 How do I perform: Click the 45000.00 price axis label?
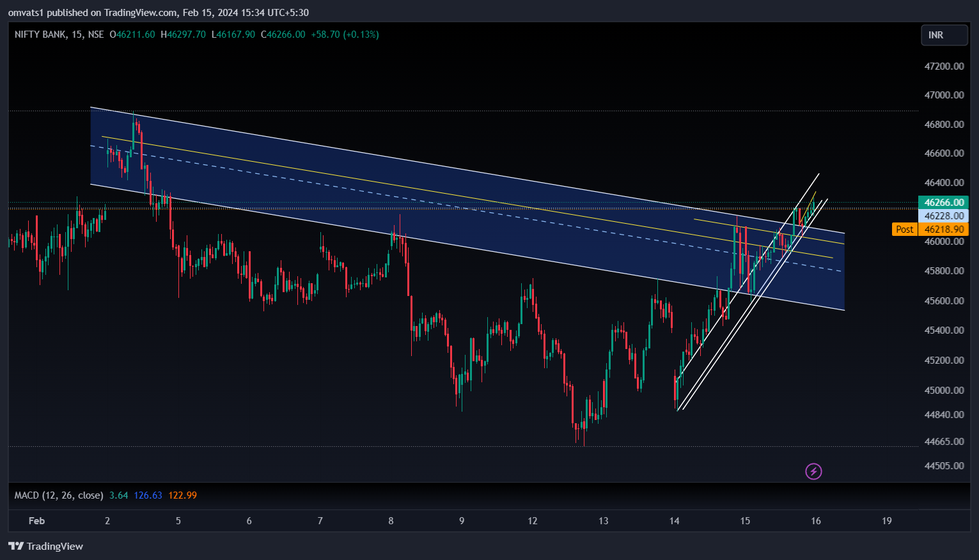coord(944,391)
